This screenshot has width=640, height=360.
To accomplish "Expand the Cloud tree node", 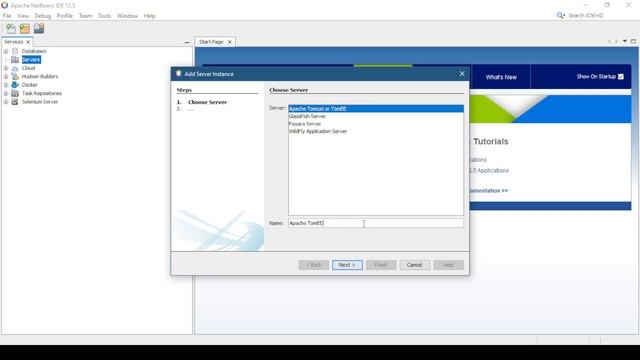I will pyautogui.click(x=6, y=68).
